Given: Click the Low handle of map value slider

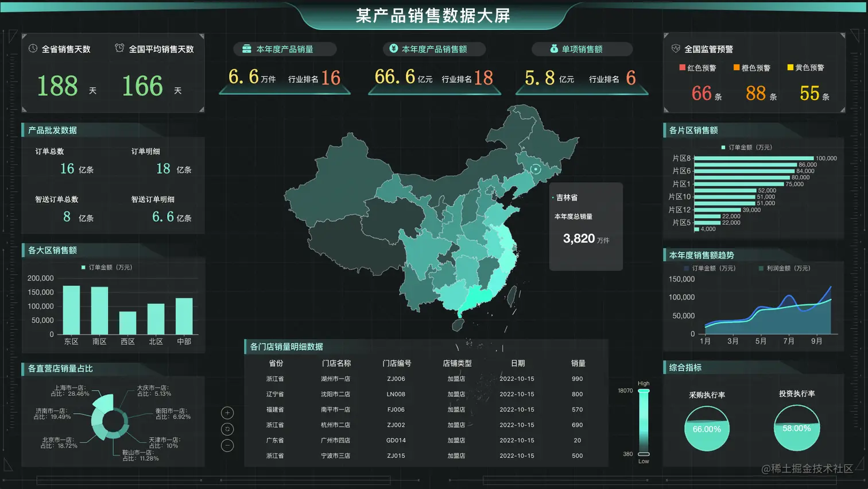Looking at the screenshot, I should (644, 454).
